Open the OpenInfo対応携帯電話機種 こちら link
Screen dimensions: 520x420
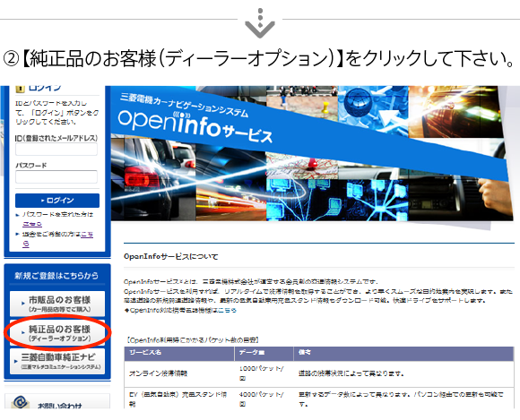227,311
